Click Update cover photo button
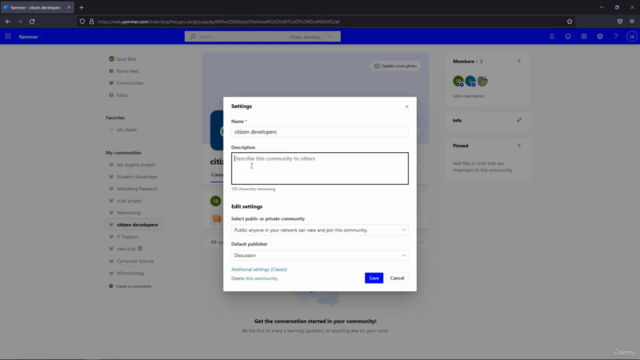The image size is (640, 360). click(x=396, y=66)
